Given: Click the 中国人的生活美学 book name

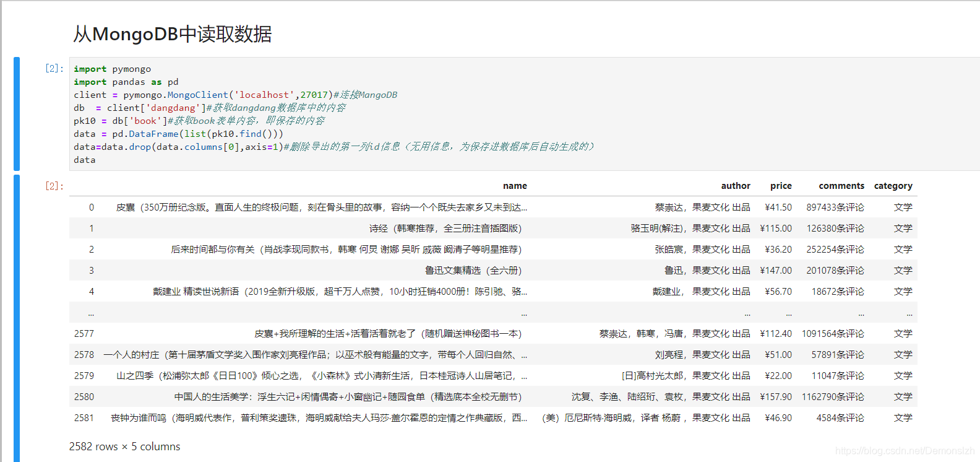Looking at the screenshot, I should (x=348, y=397).
